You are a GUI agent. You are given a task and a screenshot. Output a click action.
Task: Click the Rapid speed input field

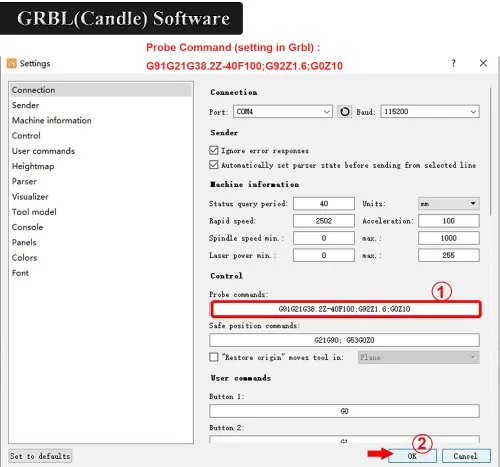(x=324, y=221)
